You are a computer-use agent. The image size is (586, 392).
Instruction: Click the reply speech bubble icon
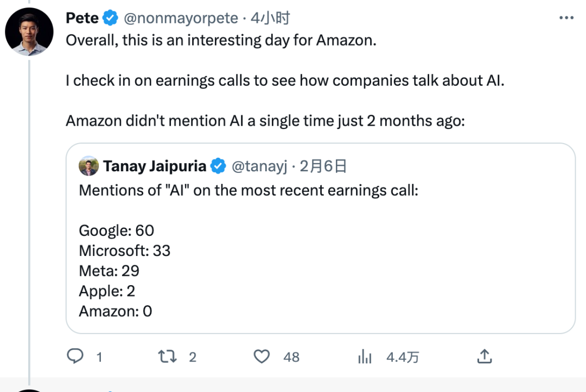[74, 356]
